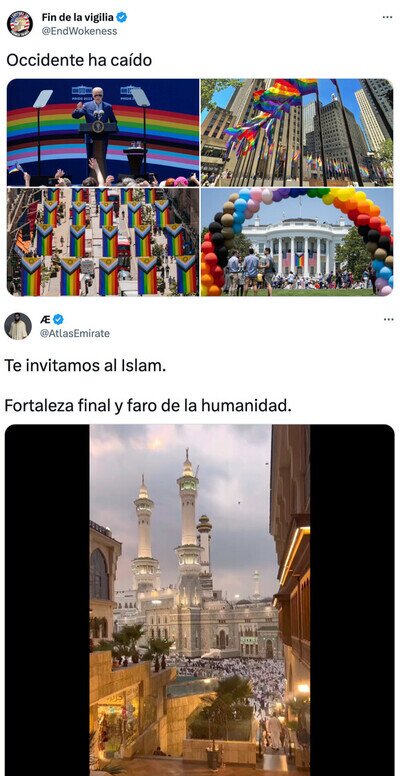400x776 pixels.
Task: Open the AtlasEmirate profile avatar
Action: click(18, 326)
